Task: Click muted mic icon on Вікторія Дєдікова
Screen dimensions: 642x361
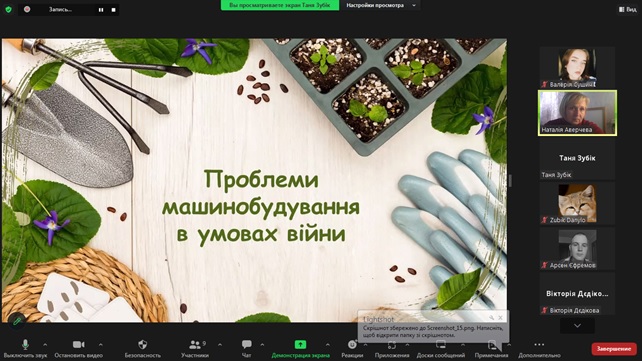Action: (x=545, y=310)
